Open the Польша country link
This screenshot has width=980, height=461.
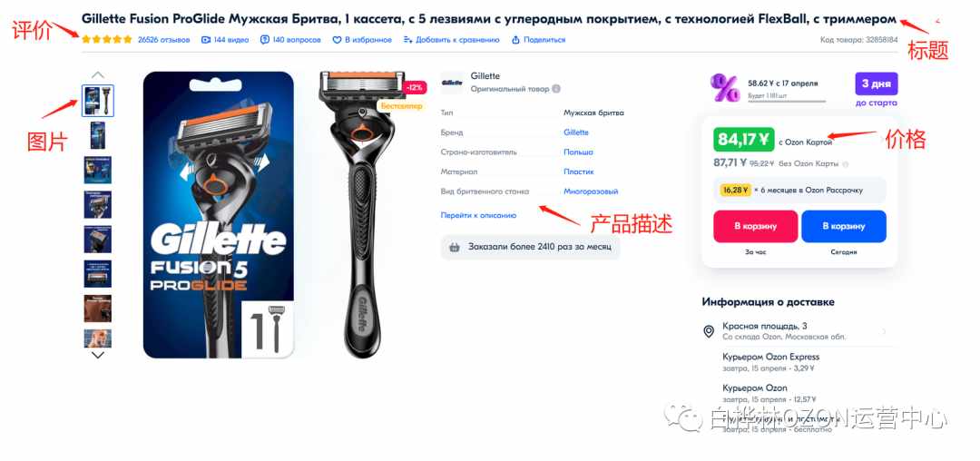tap(578, 152)
